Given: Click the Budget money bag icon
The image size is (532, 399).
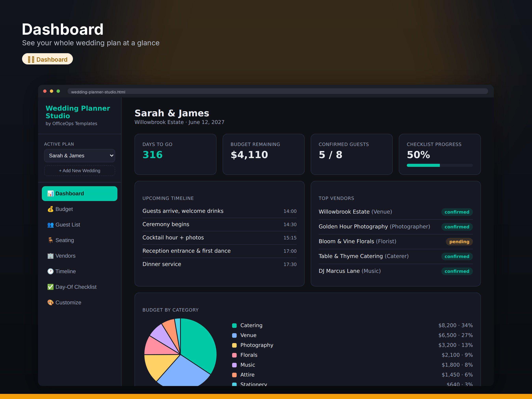Looking at the screenshot, I should click(50, 209).
